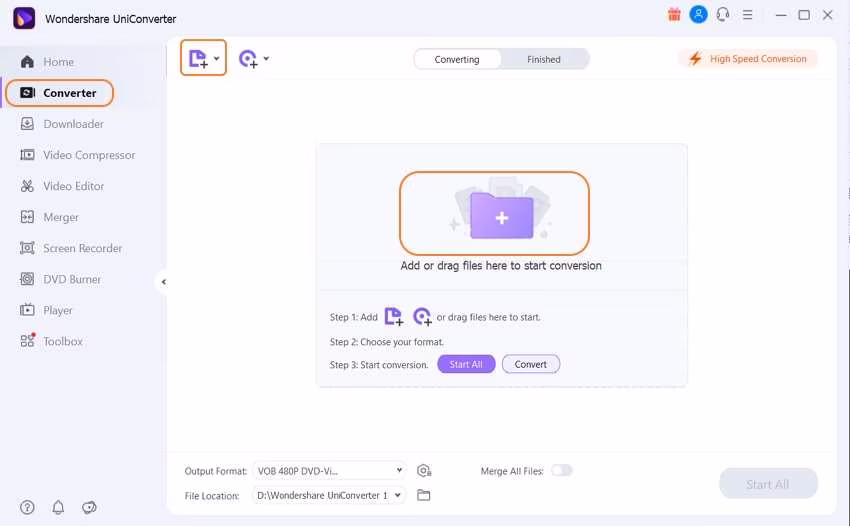The height and width of the screenshot is (526, 850).
Task: Open the gift box promotions icon
Action: pyautogui.click(x=674, y=15)
